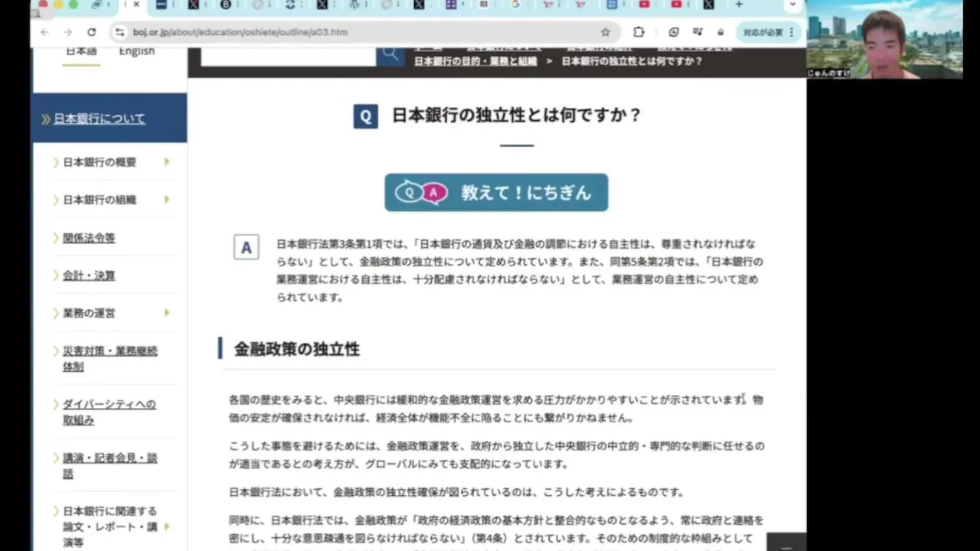The height and width of the screenshot is (551, 980).
Task: Click the Q icon beside the page title
Action: pyautogui.click(x=366, y=116)
